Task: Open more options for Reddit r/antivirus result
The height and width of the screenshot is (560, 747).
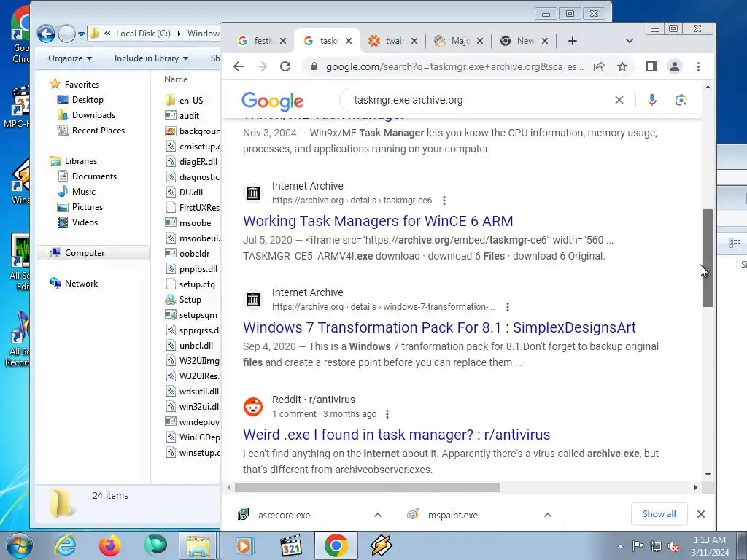Action: tap(387, 414)
